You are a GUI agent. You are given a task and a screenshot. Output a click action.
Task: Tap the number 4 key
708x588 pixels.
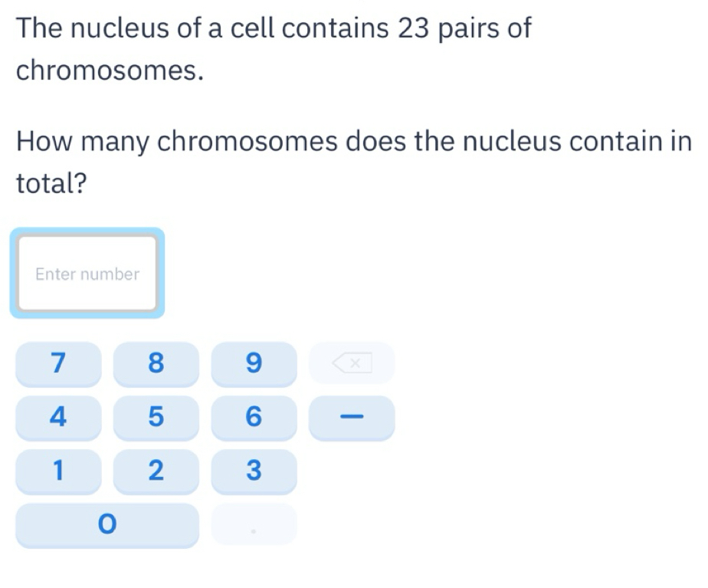(58, 417)
